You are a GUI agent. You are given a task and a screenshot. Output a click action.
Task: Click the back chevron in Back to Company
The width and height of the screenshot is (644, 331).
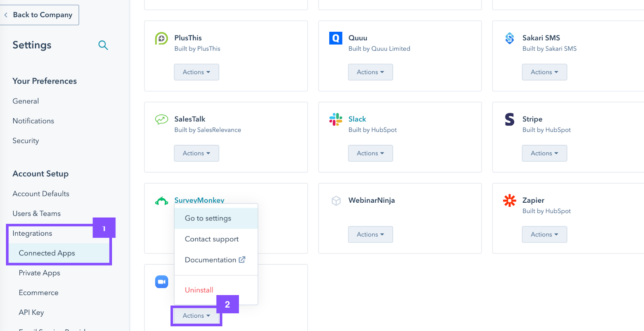tap(6, 15)
